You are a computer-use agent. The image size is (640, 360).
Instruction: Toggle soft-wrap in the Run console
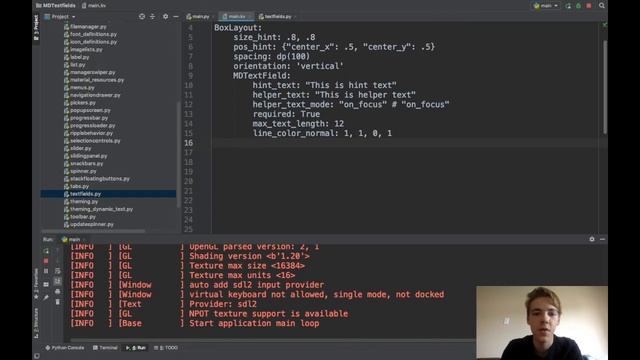(x=58, y=271)
